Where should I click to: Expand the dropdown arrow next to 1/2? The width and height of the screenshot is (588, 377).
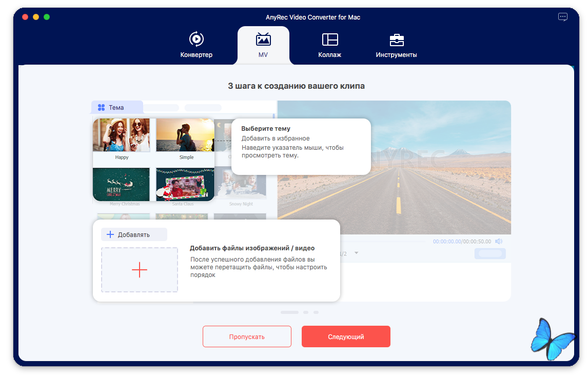tap(357, 253)
